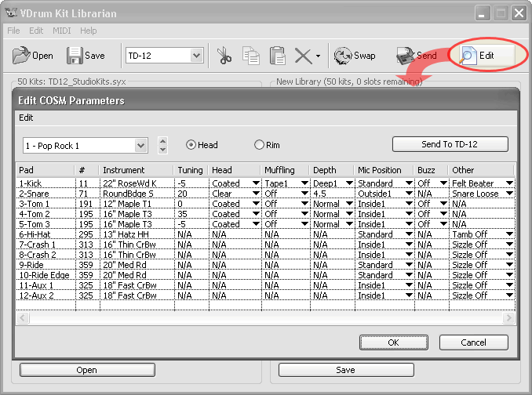Click the Delete X icon

pos(302,56)
